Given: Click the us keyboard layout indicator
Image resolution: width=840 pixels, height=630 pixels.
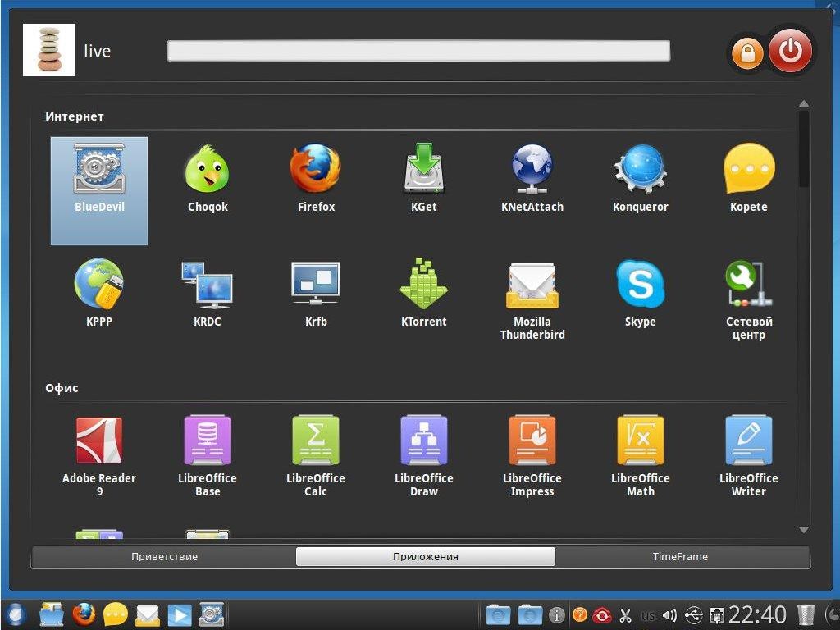Looking at the screenshot, I should (648, 615).
